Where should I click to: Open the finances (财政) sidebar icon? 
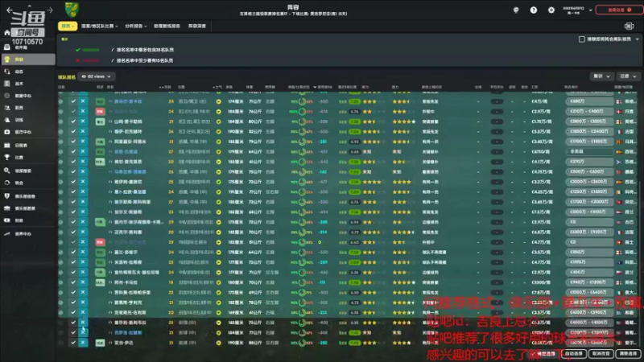(7, 220)
